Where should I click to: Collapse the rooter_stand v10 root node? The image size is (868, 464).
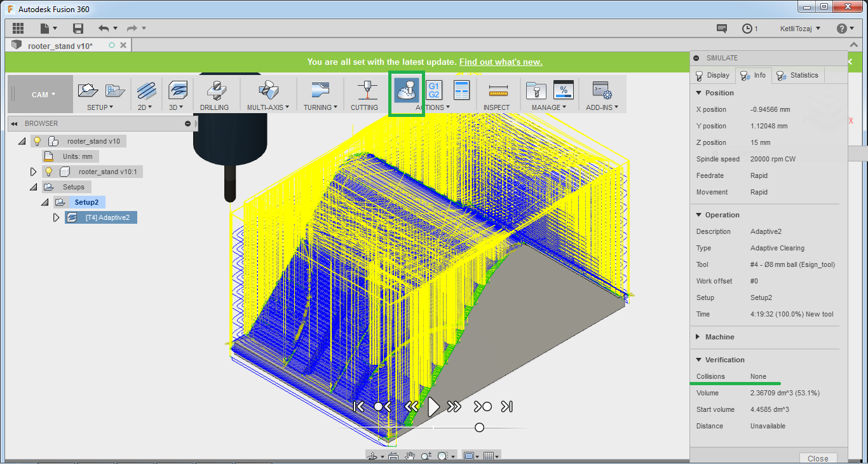pos(22,141)
